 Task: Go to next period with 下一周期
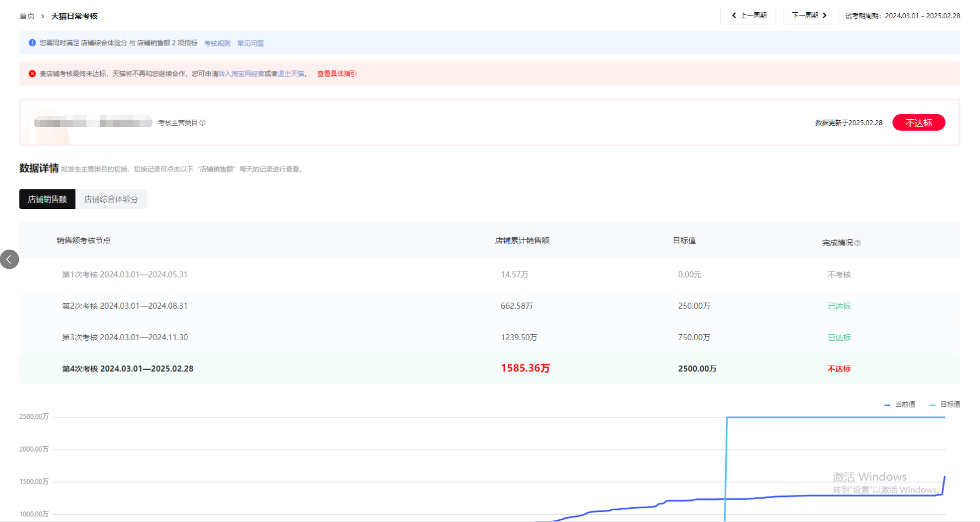click(810, 16)
